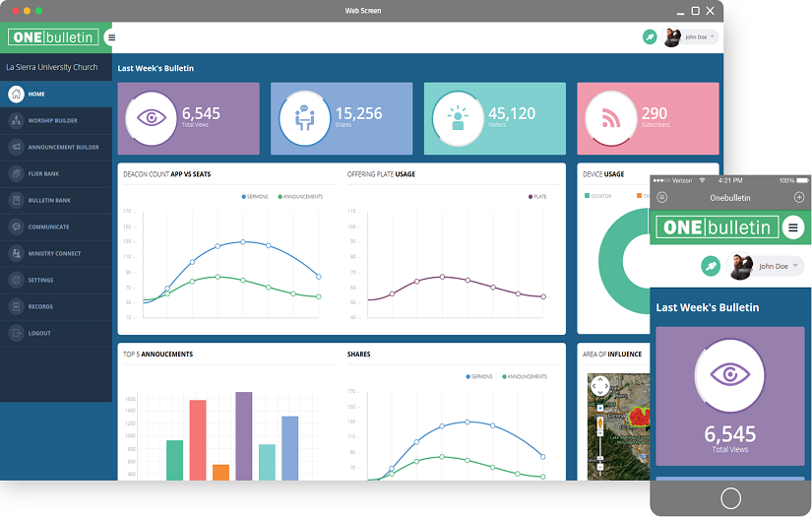Click the person icon on Visitors card

pos(458,118)
